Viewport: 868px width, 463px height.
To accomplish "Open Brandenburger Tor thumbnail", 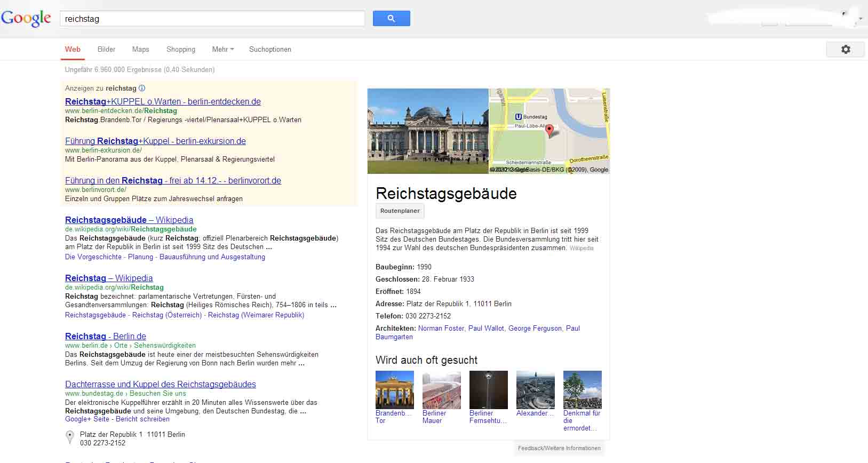I will (395, 390).
